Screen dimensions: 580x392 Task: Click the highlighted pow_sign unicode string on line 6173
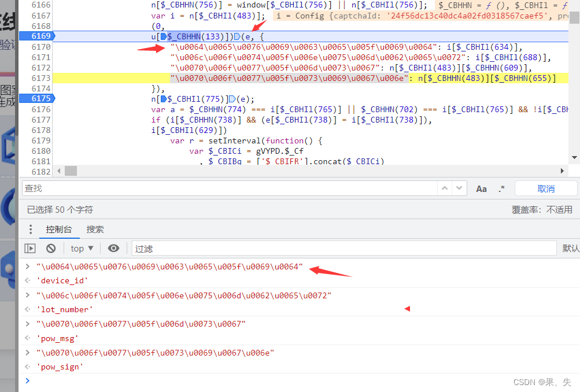click(x=289, y=78)
